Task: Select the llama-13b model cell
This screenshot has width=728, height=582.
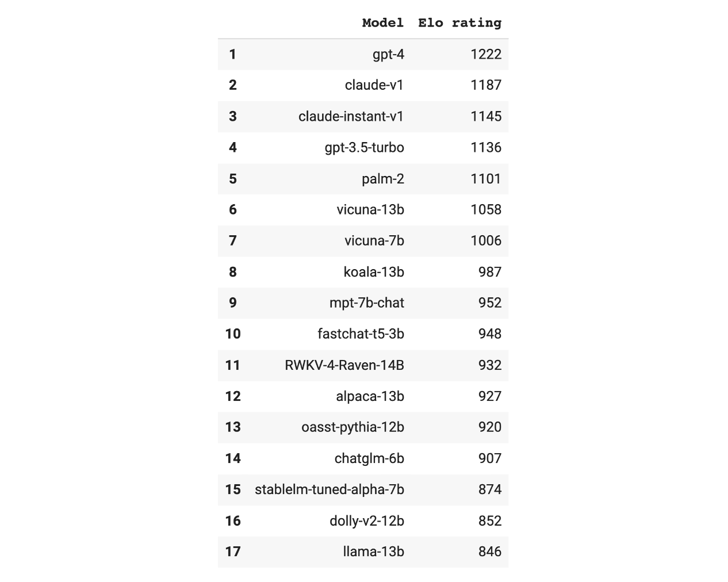Action: click(373, 552)
